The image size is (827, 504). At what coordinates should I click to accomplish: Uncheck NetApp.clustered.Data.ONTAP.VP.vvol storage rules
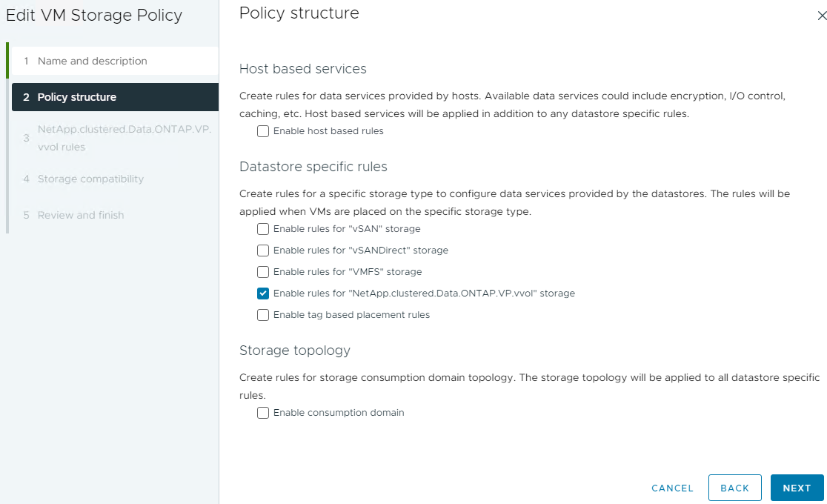(263, 294)
